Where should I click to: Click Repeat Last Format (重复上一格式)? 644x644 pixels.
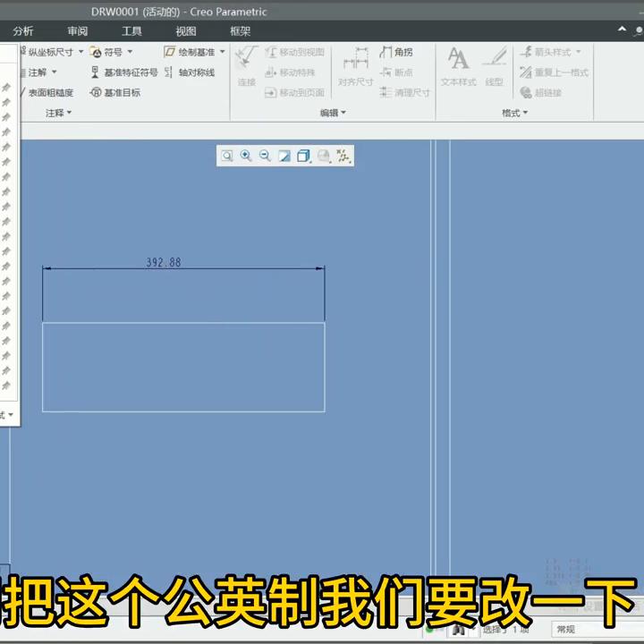(554, 72)
